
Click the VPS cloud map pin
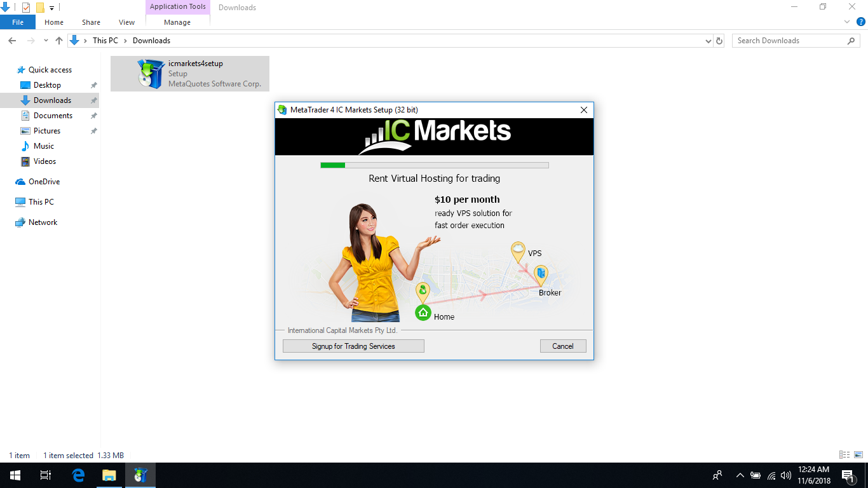(519, 252)
